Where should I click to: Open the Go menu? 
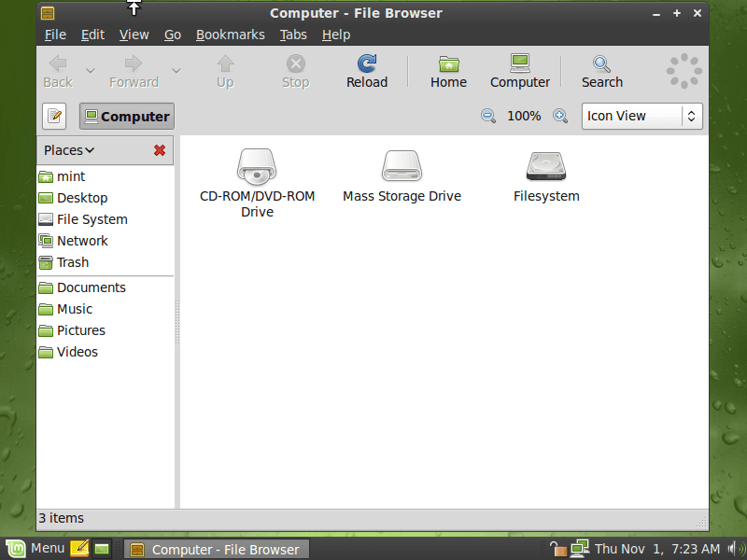click(173, 35)
